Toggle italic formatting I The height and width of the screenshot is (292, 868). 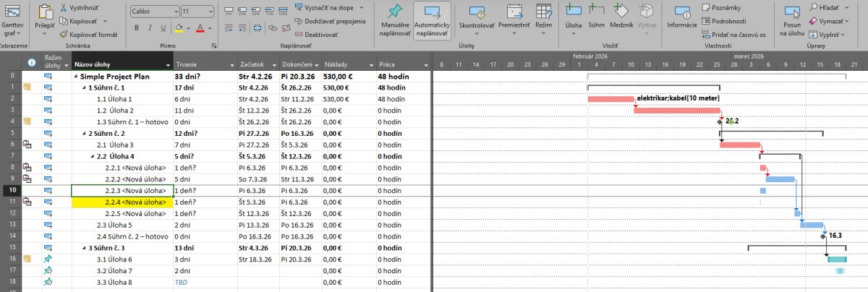150,28
